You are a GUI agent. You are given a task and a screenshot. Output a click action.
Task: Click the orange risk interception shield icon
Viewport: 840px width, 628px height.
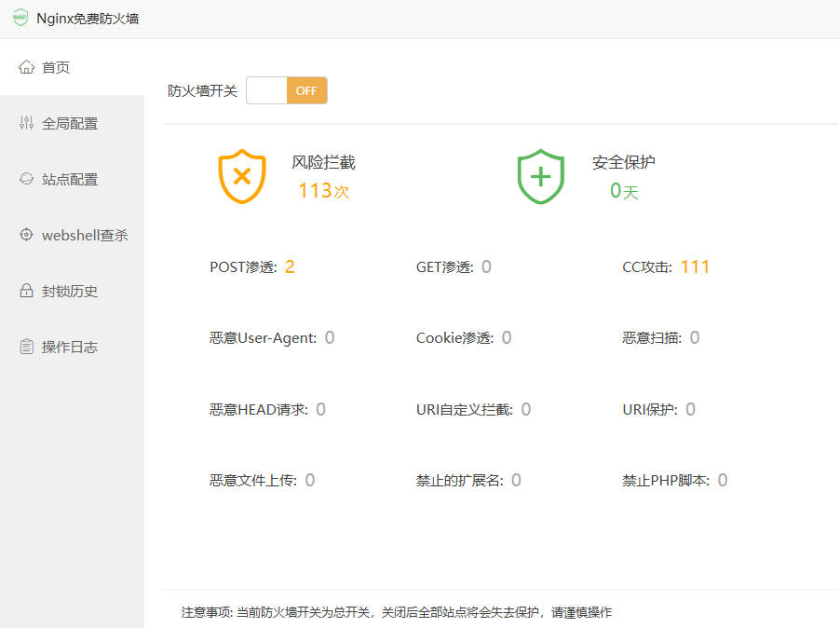(x=242, y=176)
